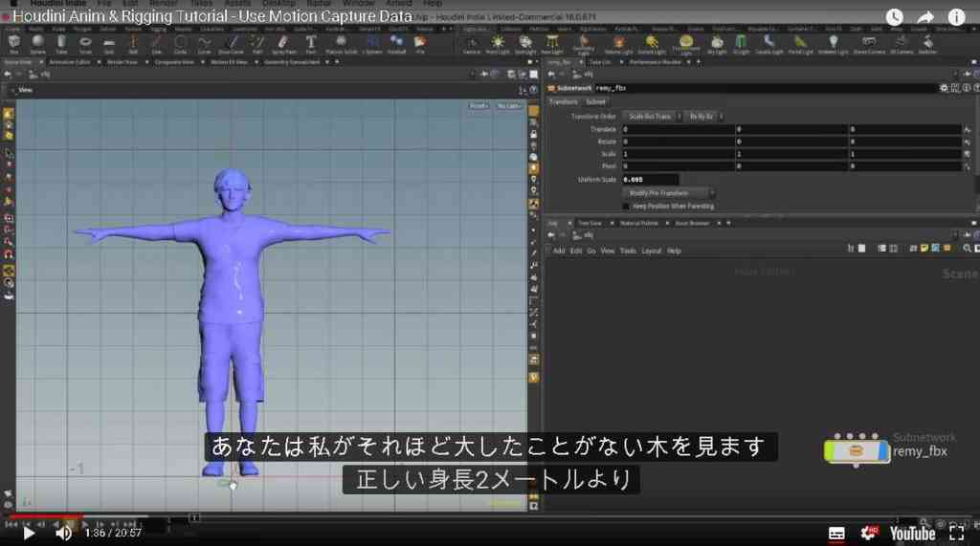The width and height of the screenshot is (980, 546).
Task: Switch to Tree View pane tab
Action: pyautogui.click(x=590, y=223)
